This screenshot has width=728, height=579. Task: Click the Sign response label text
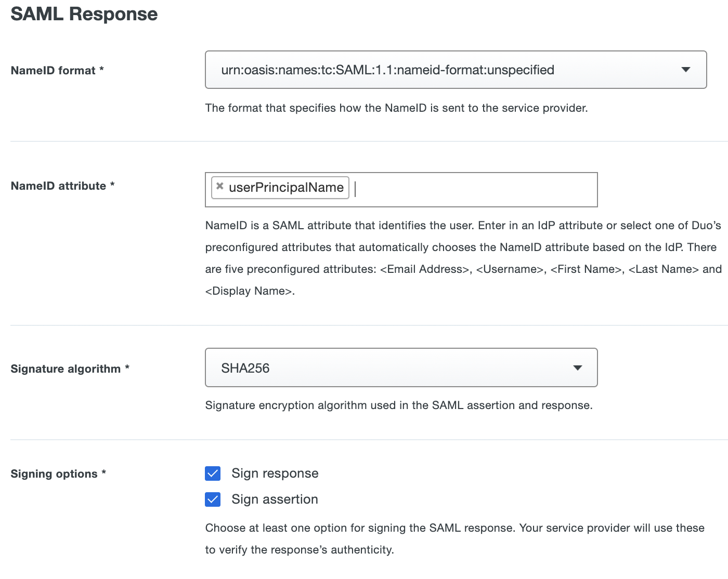coord(275,473)
